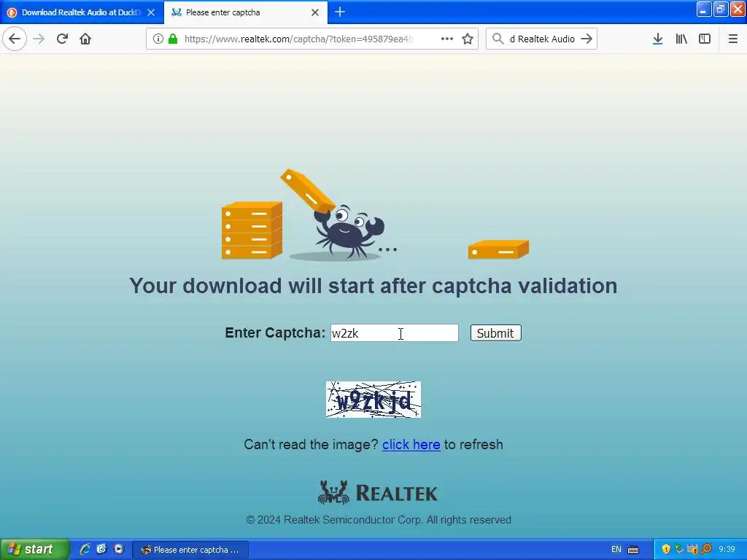Viewport: 747px width, 560px height.
Task: Click the search magnifier icon
Action: point(498,39)
